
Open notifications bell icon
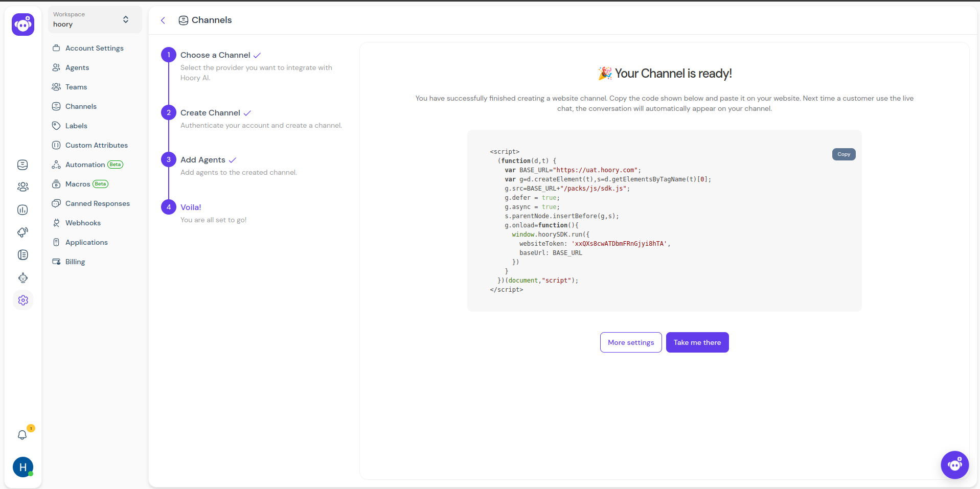tap(22, 435)
